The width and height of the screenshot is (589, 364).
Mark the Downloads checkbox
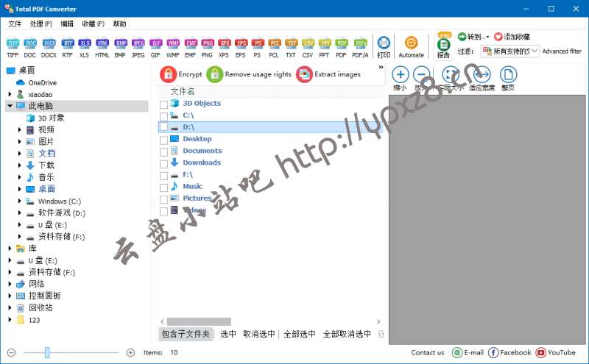point(163,164)
